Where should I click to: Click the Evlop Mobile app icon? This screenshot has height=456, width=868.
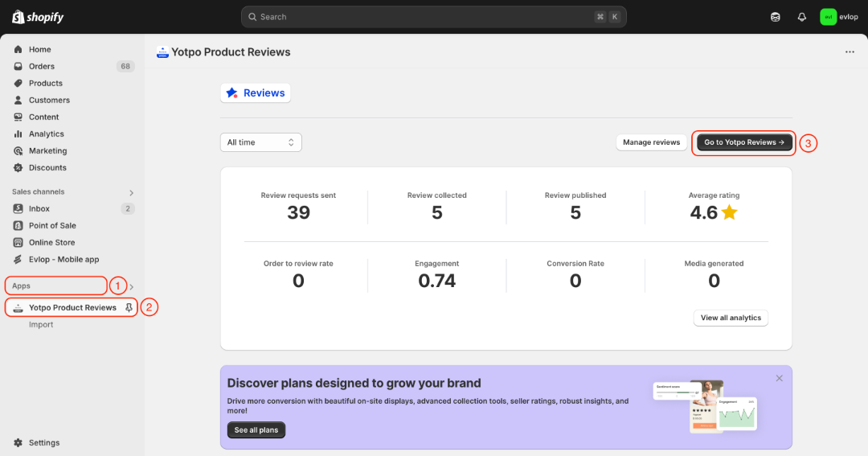18,259
